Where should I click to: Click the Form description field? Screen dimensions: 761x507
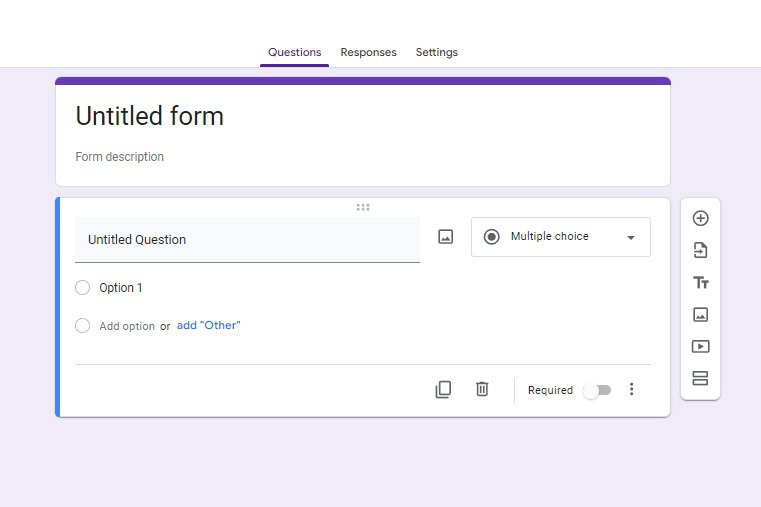(120, 157)
